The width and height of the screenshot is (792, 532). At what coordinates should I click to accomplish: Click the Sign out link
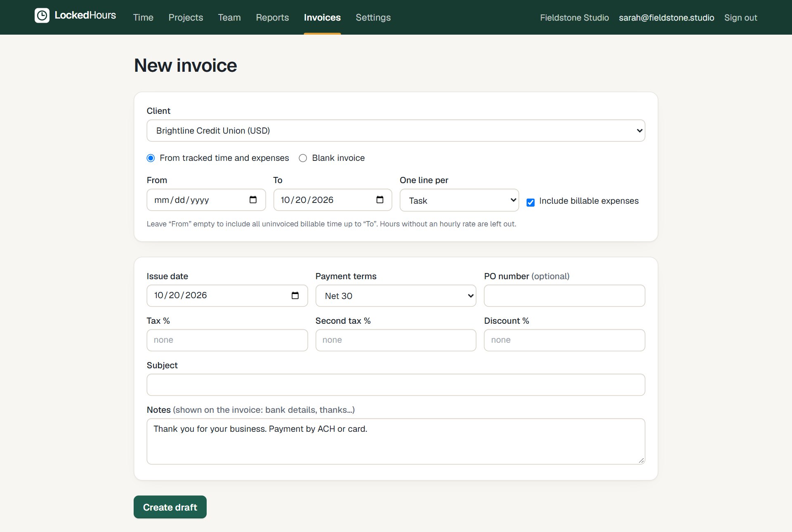pos(740,17)
